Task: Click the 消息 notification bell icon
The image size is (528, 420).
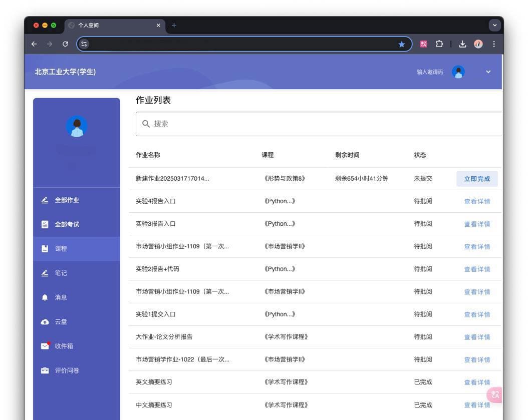Action: click(x=45, y=297)
